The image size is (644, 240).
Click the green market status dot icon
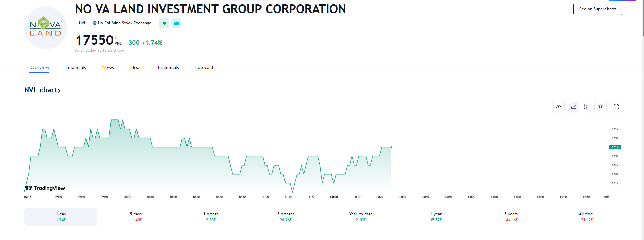(x=164, y=23)
